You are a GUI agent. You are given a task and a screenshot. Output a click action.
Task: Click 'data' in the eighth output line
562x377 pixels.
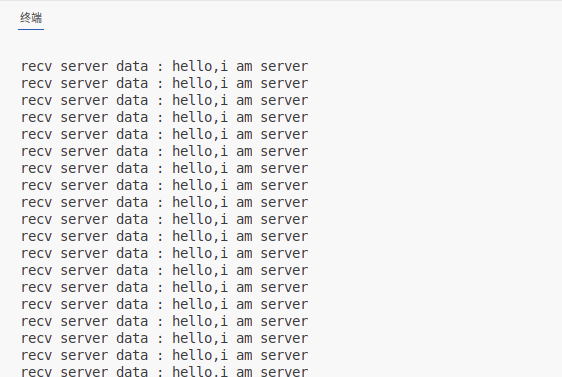click(x=132, y=185)
